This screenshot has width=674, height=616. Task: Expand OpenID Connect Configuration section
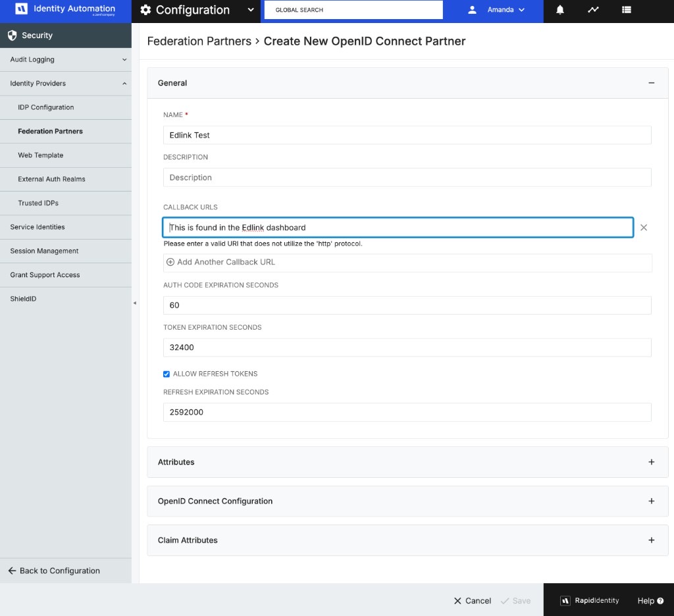[x=651, y=501]
